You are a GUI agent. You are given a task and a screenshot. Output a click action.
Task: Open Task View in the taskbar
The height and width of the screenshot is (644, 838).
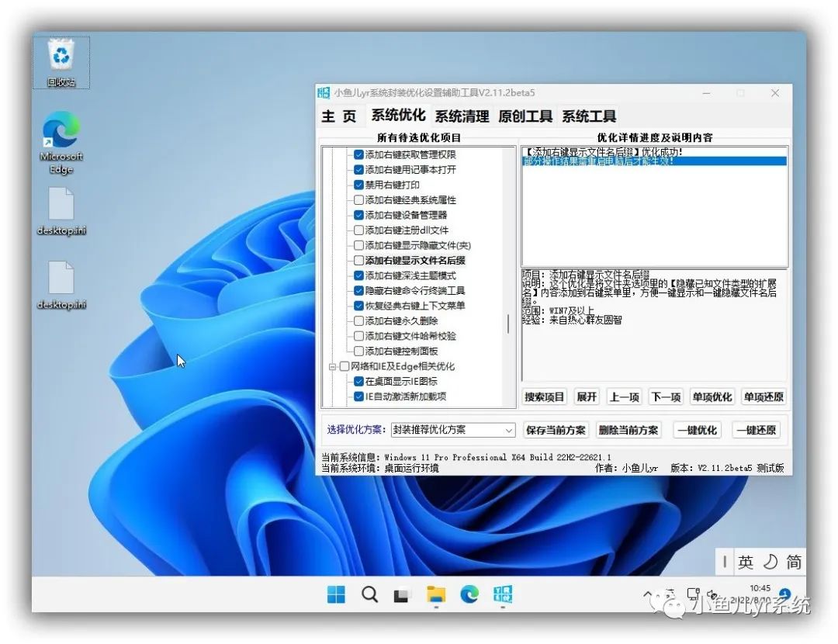pos(402,595)
